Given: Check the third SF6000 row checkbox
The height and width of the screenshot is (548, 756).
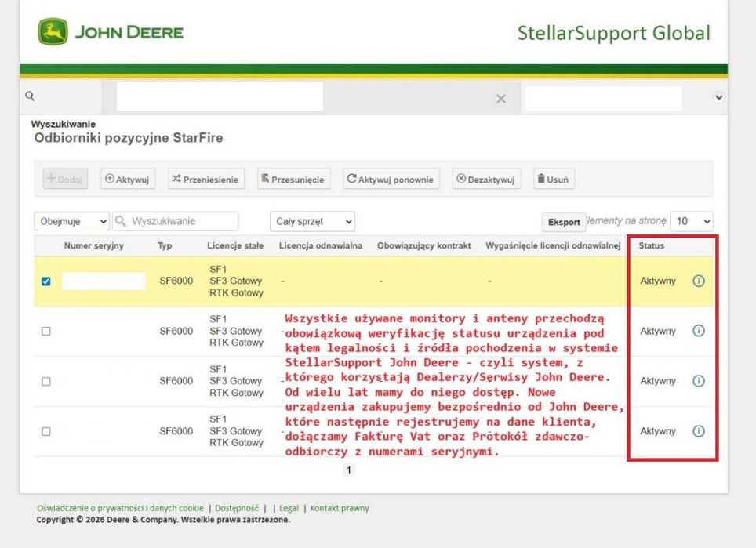Looking at the screenshot, I should pos(45,381).
